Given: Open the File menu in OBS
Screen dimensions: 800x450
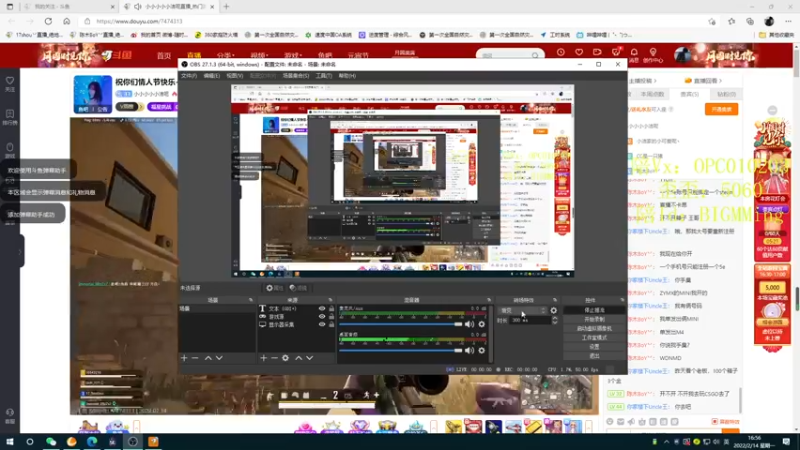Looking at the screenshot, I should [x=189, y=76].
